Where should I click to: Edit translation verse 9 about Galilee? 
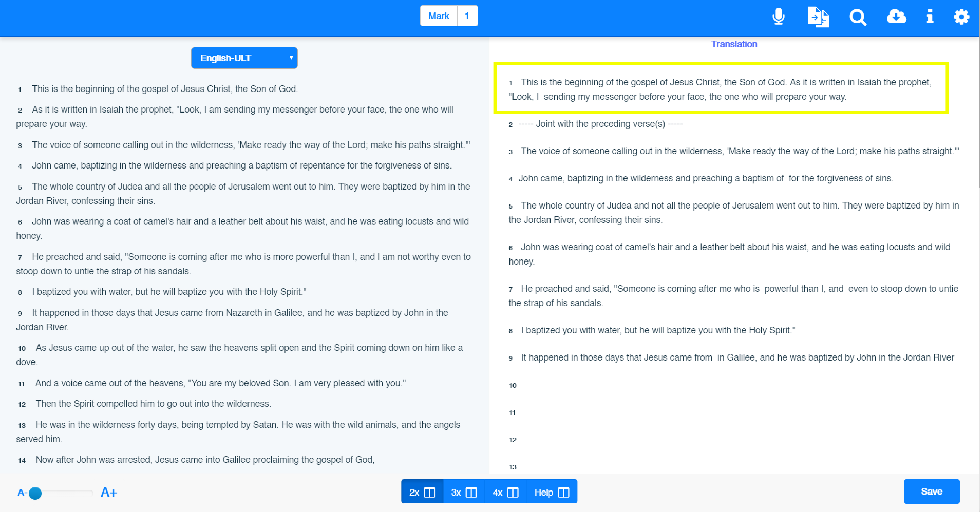click(x=737, y=358)
